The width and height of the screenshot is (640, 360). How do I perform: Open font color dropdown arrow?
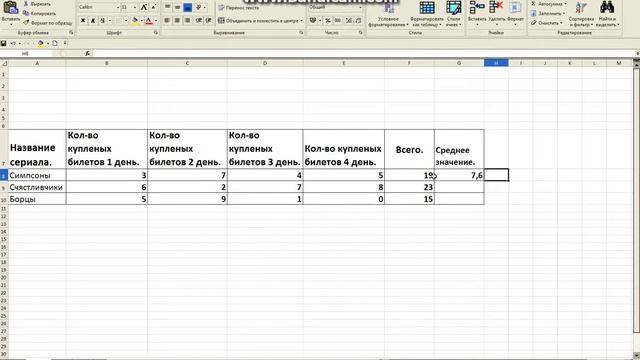coord(155,20)
